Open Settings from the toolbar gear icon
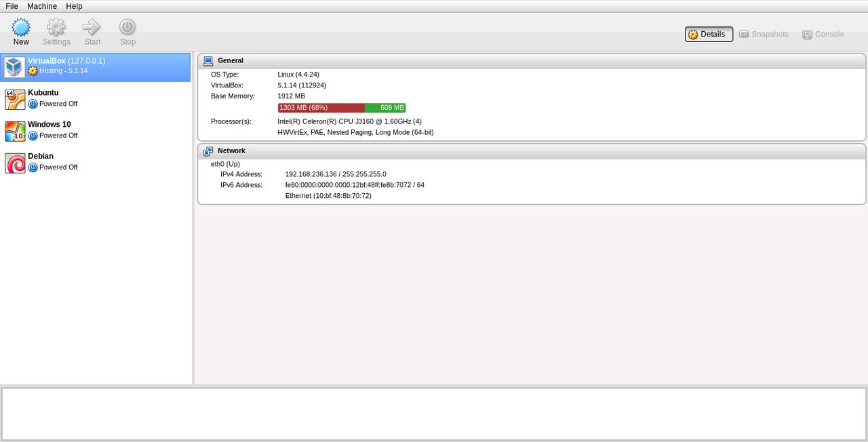 [x=56, y=27]
